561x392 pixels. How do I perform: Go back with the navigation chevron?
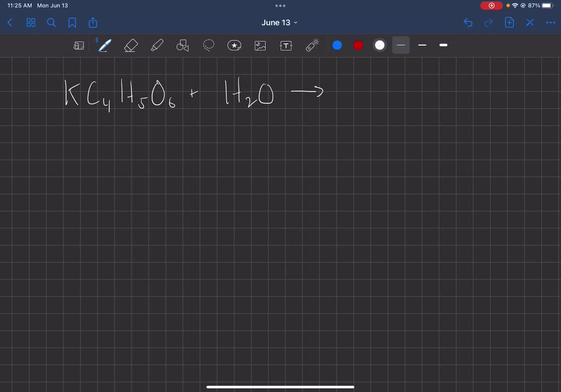(9, 22)
